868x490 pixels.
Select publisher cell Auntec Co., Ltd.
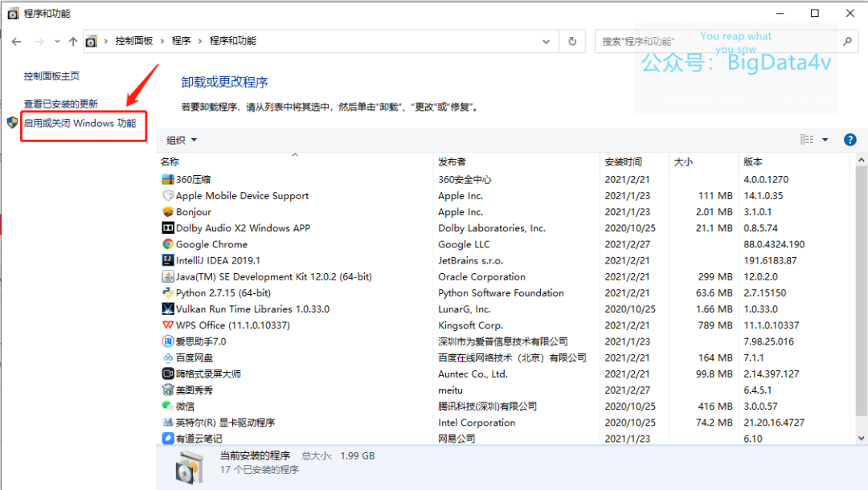pyautogui.click(x=473, y=374)
